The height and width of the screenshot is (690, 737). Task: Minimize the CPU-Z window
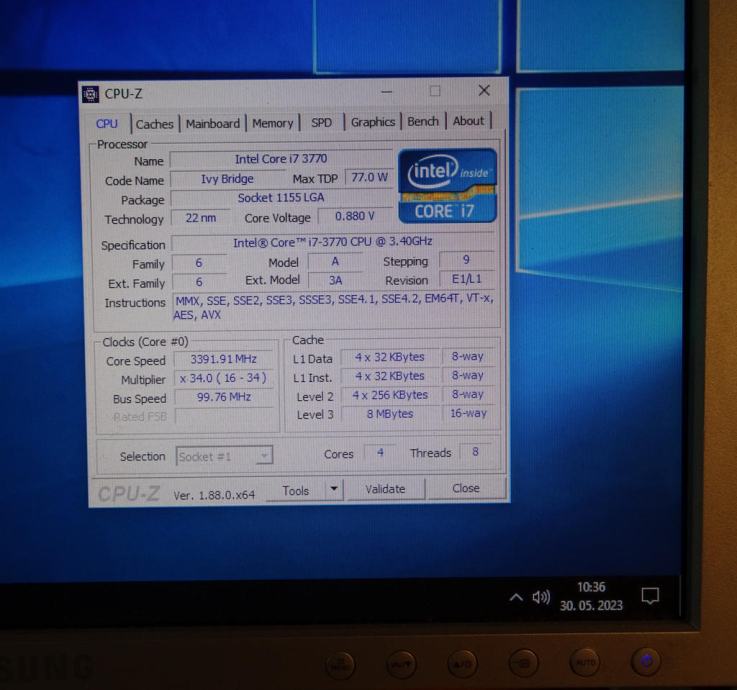point(387,91)
